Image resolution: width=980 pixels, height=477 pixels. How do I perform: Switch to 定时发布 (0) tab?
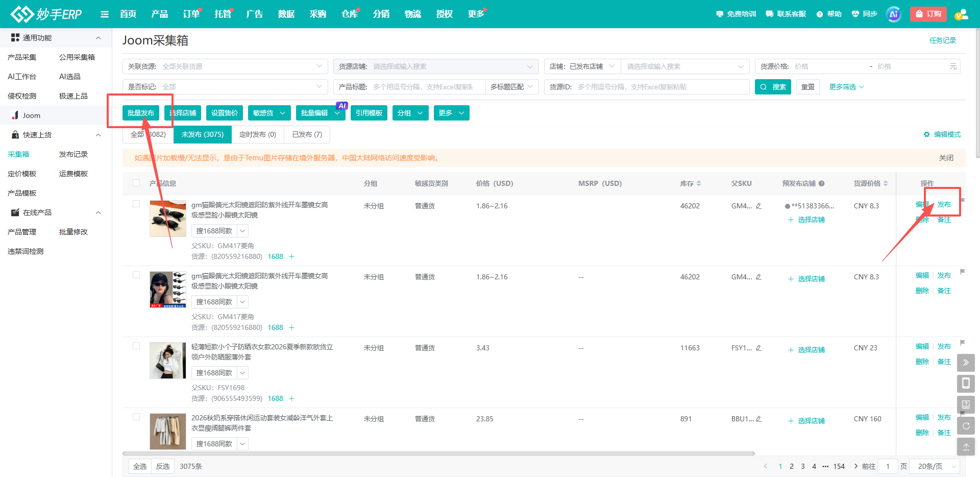258,134
